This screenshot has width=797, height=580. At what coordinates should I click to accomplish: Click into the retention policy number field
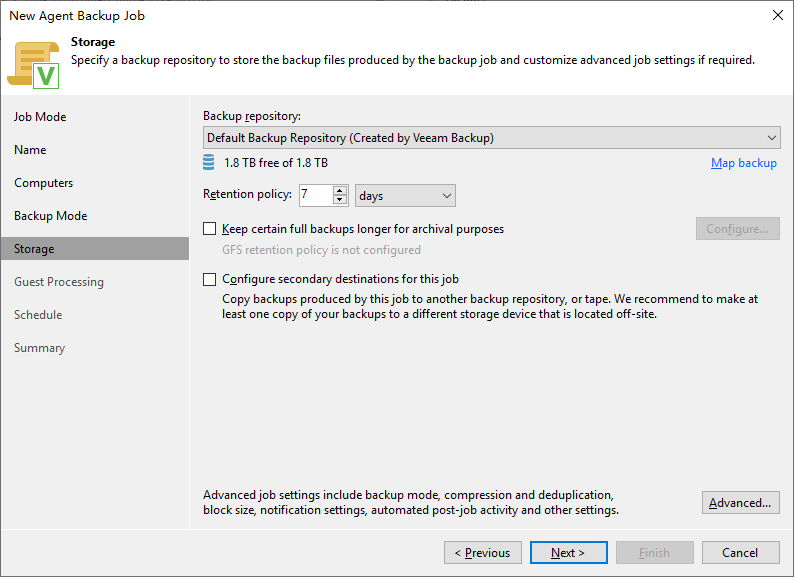coord(316,196)
